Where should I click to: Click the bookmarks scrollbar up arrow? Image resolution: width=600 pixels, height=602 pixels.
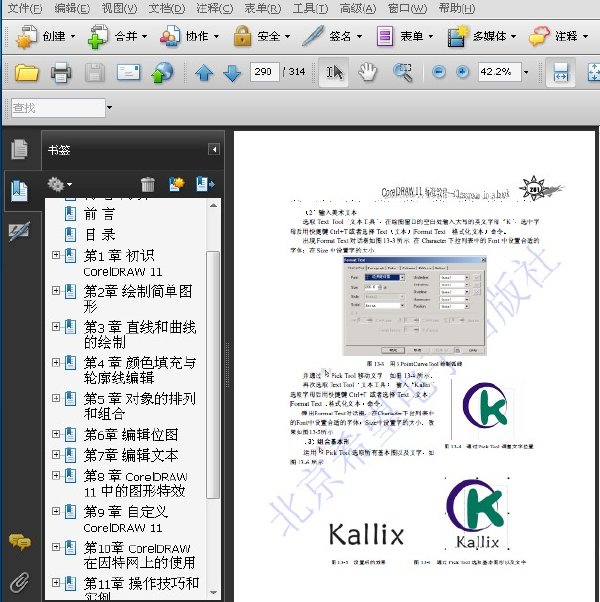(x=213, y=206)
